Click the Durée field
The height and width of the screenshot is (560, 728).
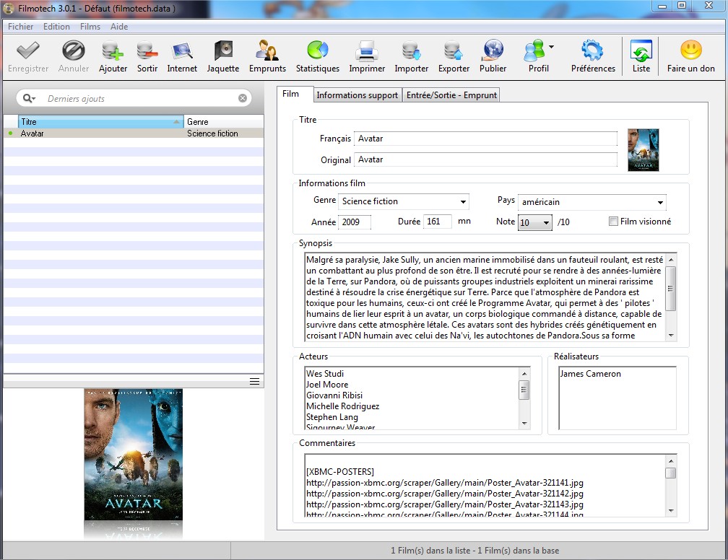[x=437, y=222]
